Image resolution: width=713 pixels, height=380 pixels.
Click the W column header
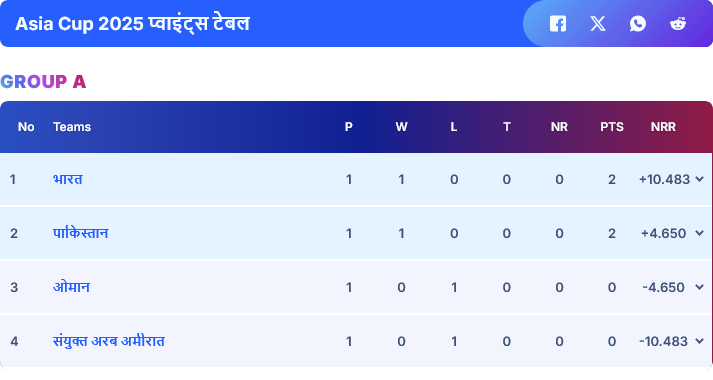click(x=401, y=127)
